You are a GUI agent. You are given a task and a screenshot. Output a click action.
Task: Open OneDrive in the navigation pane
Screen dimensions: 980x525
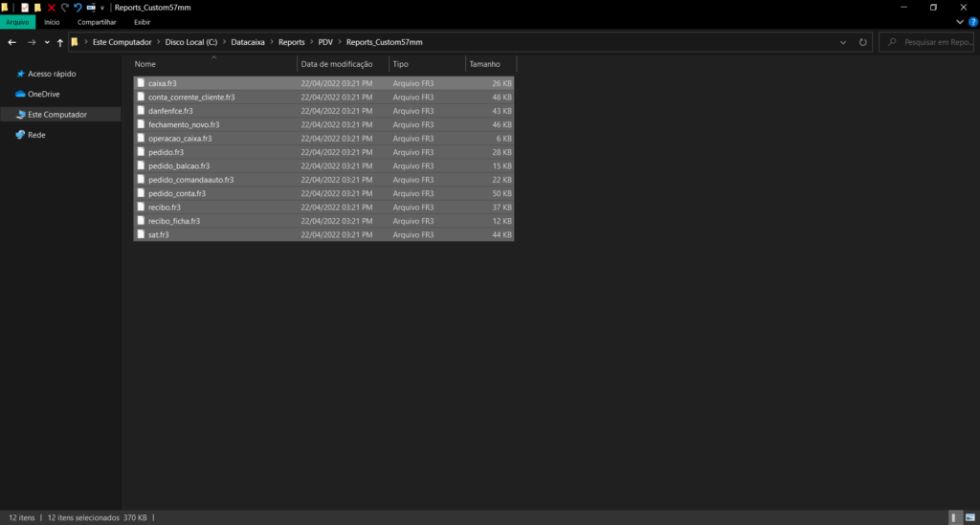(x=43, y=94)
